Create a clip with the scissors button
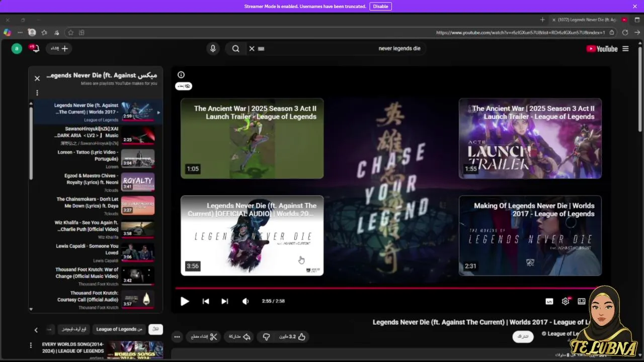 tap(204, 337)
